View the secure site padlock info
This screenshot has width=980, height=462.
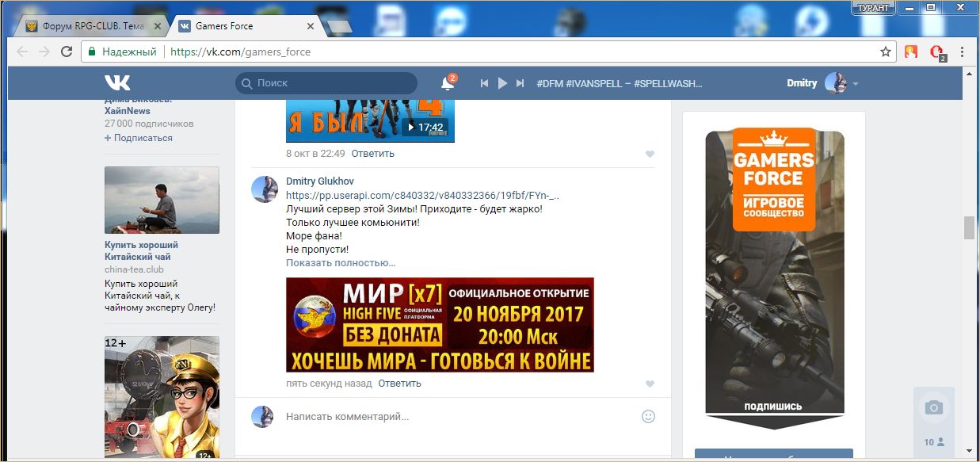point(93,52)
